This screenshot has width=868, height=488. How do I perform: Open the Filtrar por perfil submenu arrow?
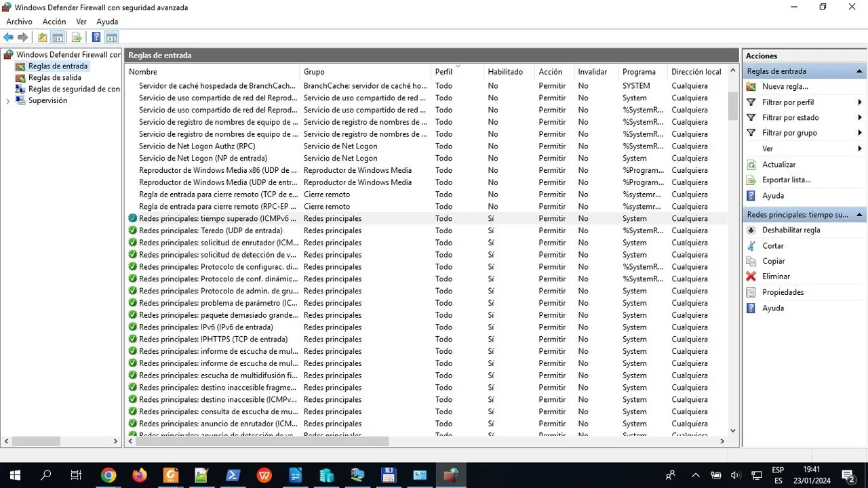point(860,102)
